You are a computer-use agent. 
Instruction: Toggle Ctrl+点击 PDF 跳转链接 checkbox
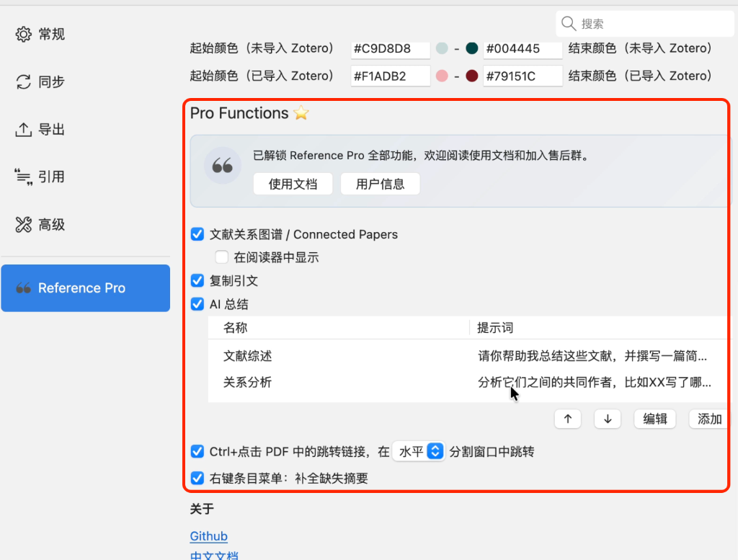pos(197,452)
